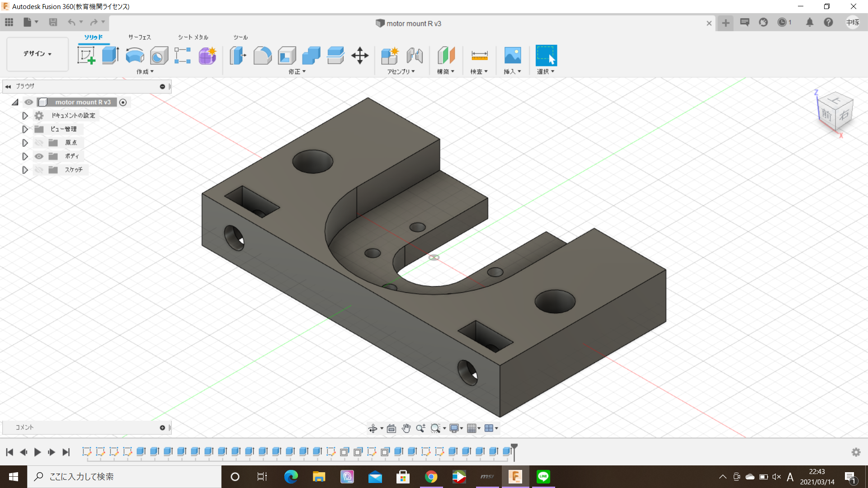The width and height of the screenshot is (868, 488).
Task: Click the Construct plane icon
Action: (446, 56)
